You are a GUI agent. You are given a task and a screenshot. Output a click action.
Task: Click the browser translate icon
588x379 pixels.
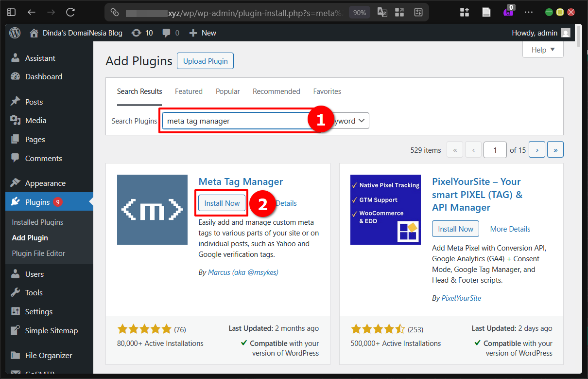click(382, 12)
